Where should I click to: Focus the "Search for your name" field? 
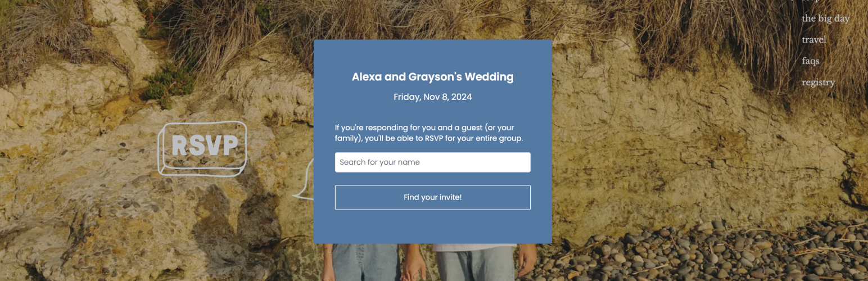pyautogui.click(x=432, y=162)
